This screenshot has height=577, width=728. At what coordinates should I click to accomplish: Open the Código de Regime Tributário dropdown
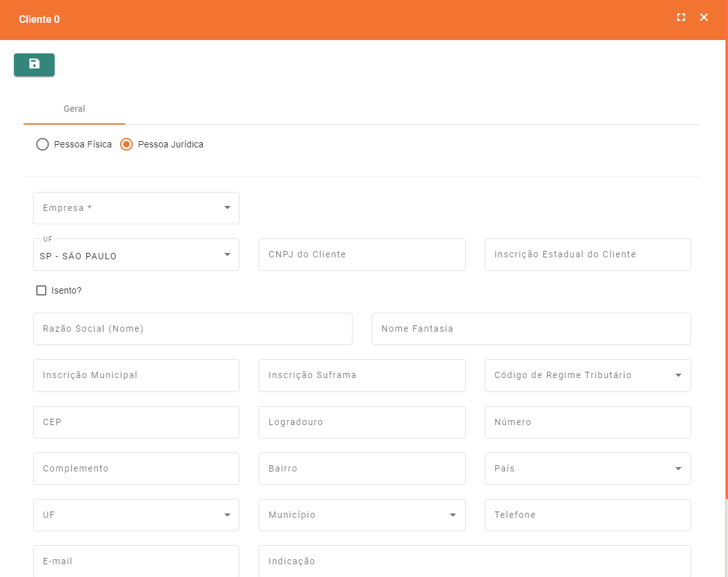click(x=587, y=376)
